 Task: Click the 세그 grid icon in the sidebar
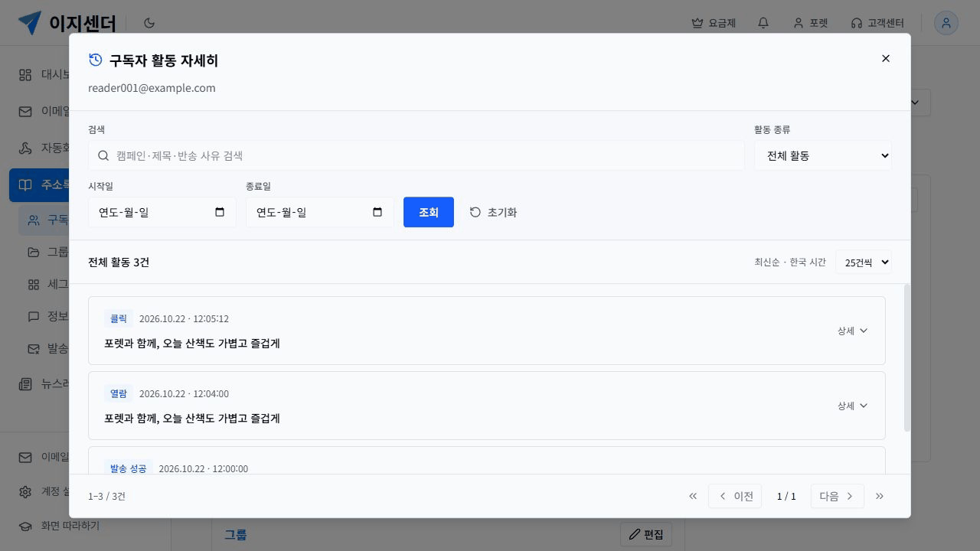pos(33,284)
